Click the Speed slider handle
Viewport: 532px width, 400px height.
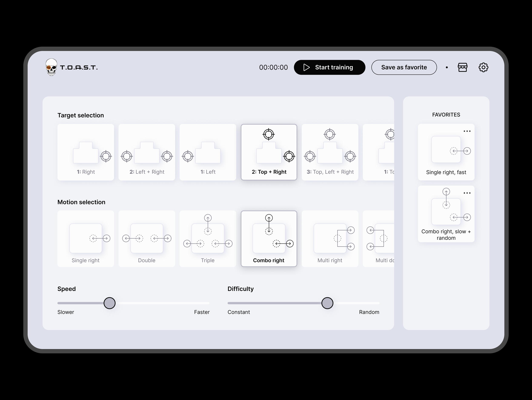click(x=109, y=303)
